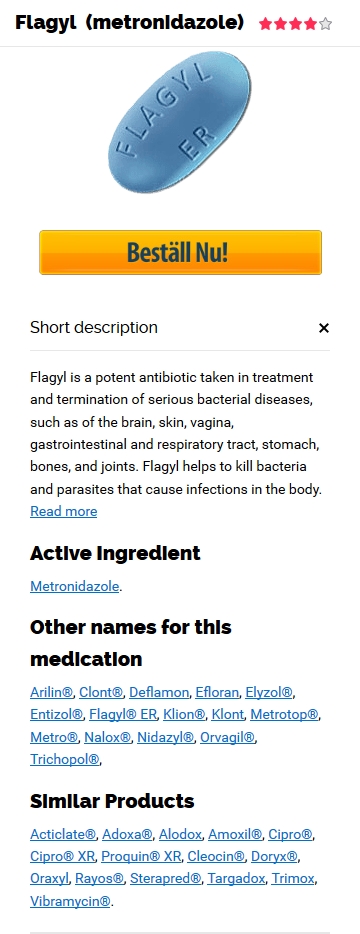This screenshot has height=934, width=360.
Task: Open the Acticlate® similar product
Action: [63, 834]
